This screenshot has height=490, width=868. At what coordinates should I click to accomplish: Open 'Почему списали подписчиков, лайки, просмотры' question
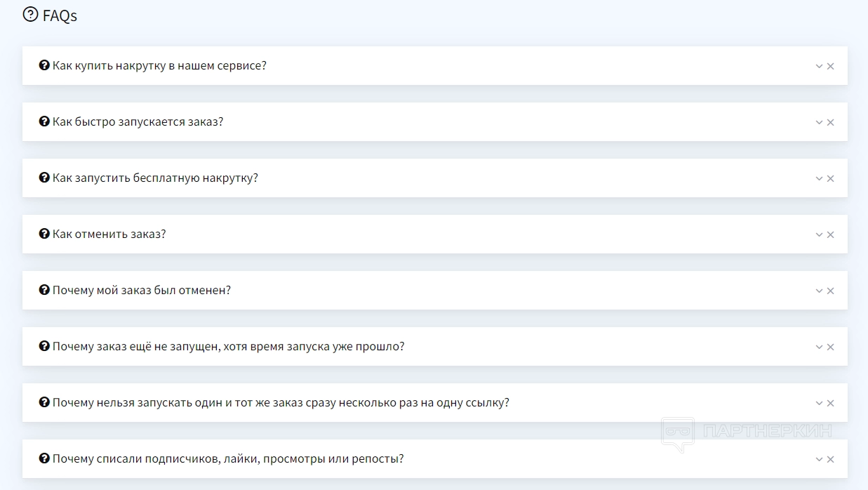(228, 458)
